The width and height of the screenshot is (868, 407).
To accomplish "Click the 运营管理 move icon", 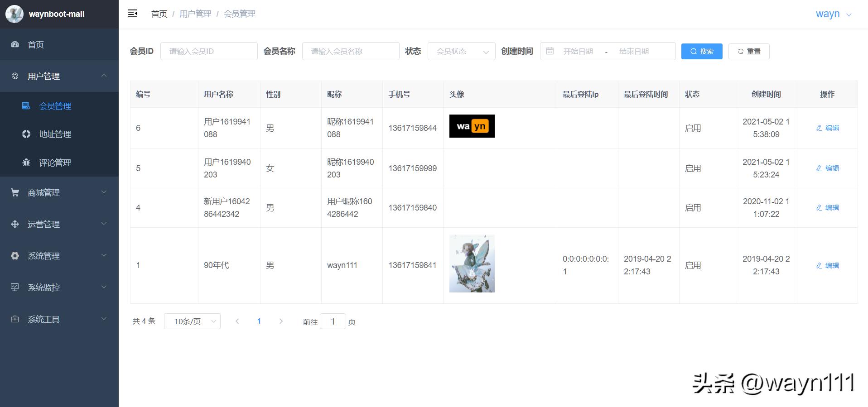I will click(x=15, y=224).
